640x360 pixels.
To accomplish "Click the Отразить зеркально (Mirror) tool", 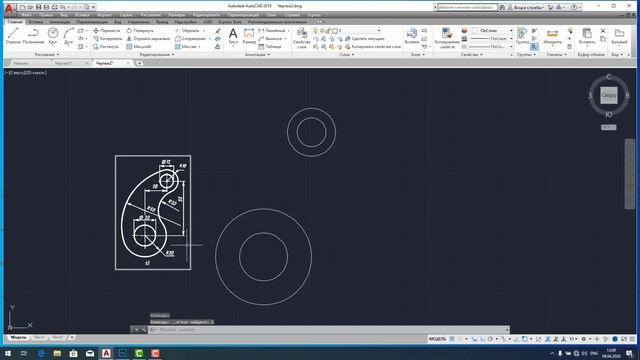I will pos(148,38).
